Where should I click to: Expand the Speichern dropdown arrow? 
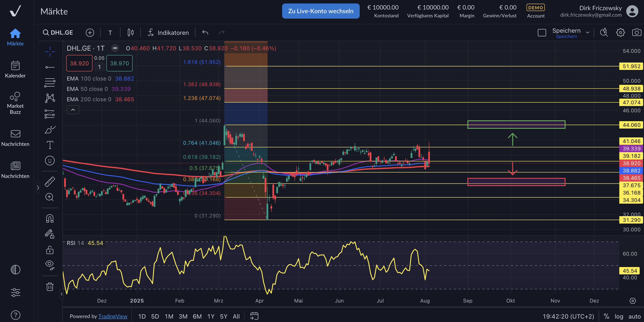(x=588, y=33)
